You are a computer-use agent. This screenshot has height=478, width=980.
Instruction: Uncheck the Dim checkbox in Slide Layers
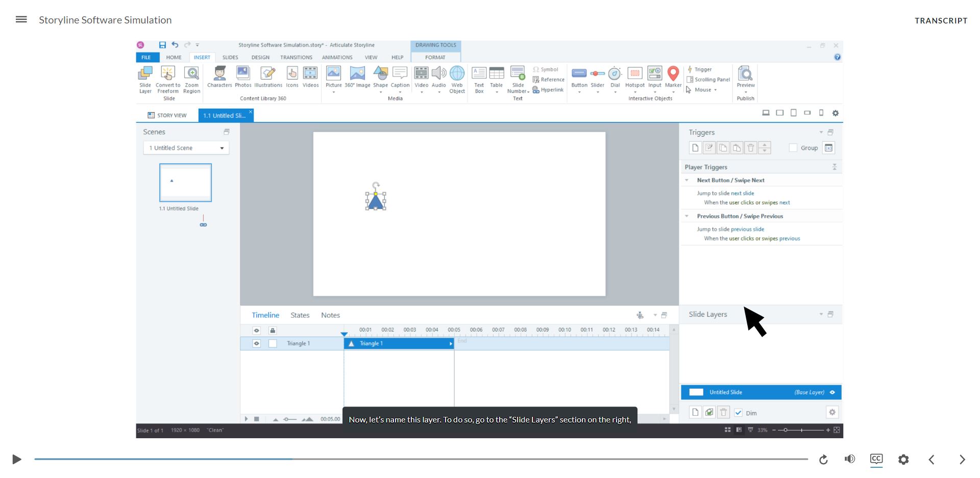coord(739,413)
